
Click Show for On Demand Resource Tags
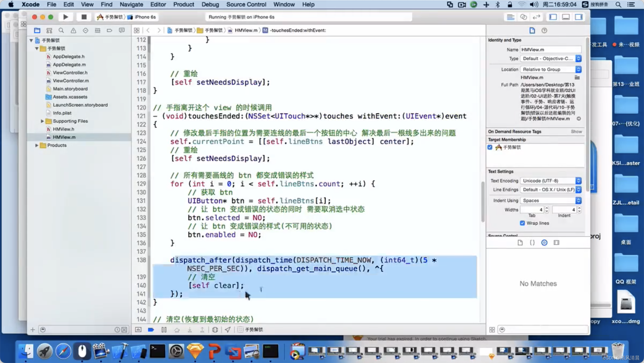576,132
